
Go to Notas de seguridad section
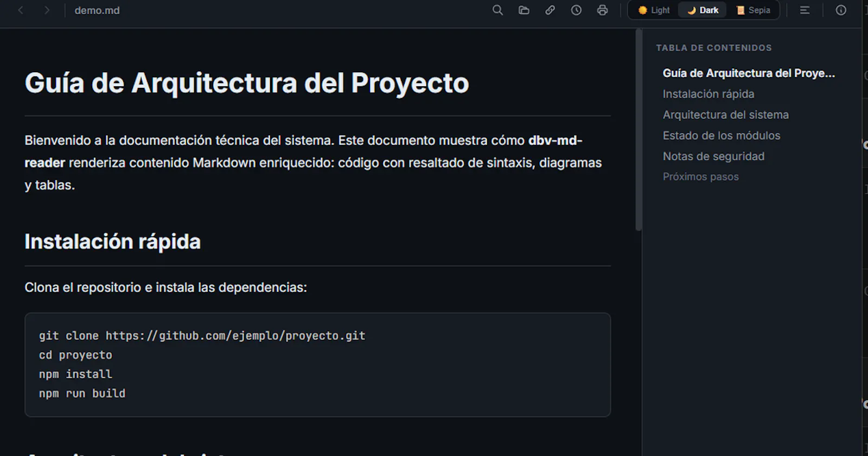[x=713, y=156]
